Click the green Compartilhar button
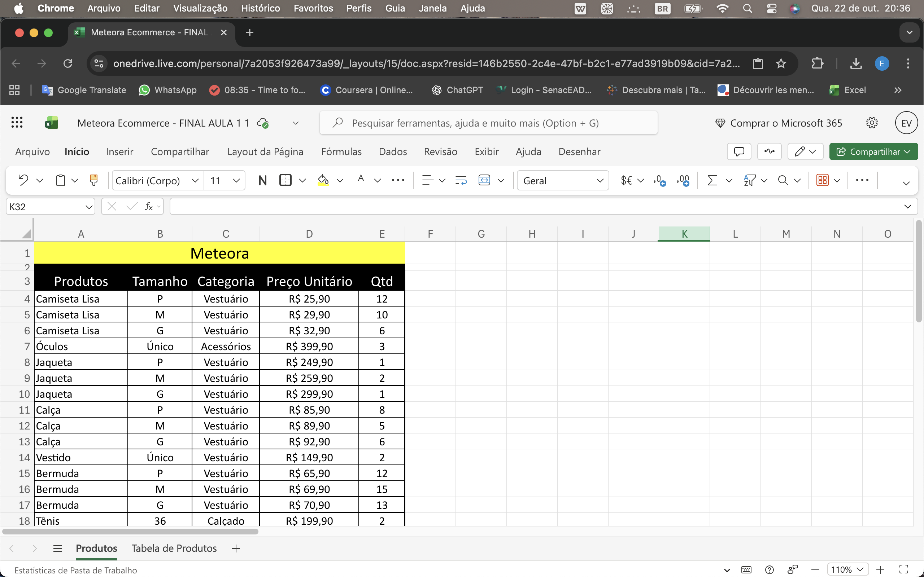Screen dimensions: 924x577 coord(872,151)
